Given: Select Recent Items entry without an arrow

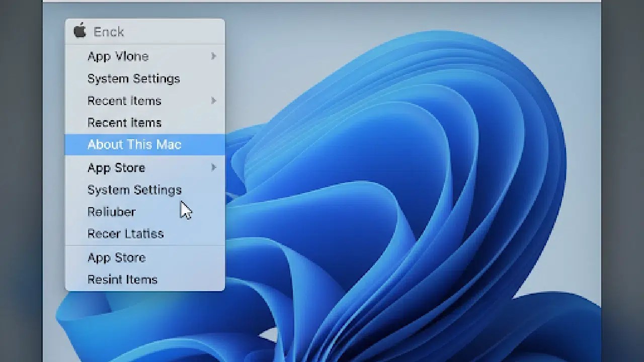Looking at the screenshot, I should [x=145, y=123].
